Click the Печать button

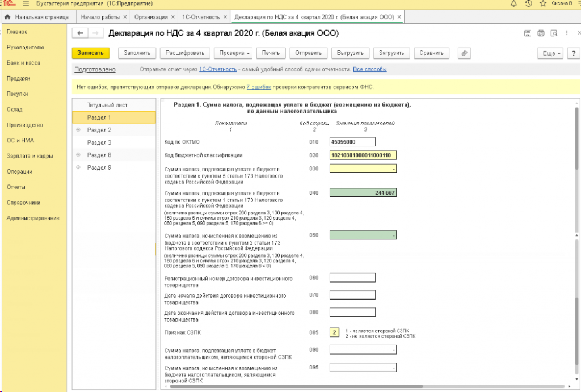(x=271, y=53)
